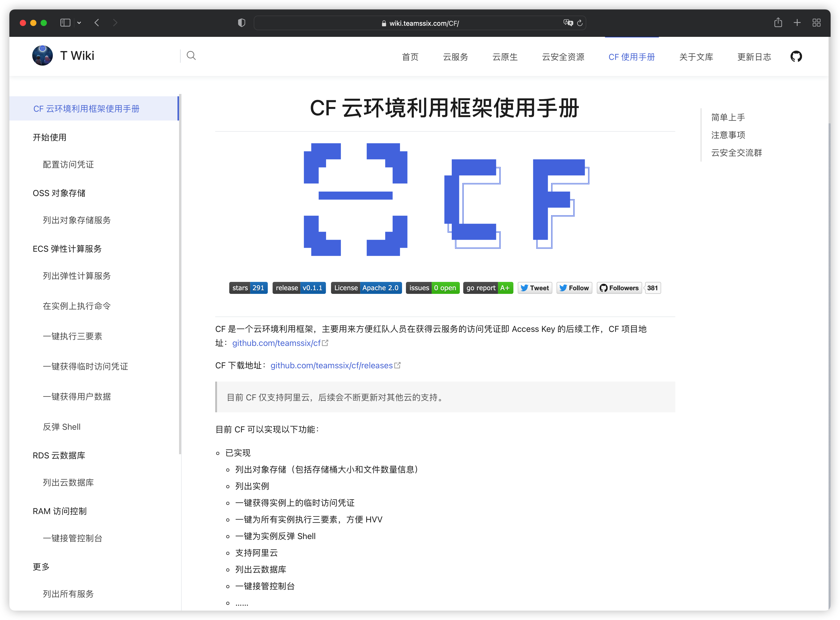Select the CF 使用手册 nav tab

click(x=631, y=57)
